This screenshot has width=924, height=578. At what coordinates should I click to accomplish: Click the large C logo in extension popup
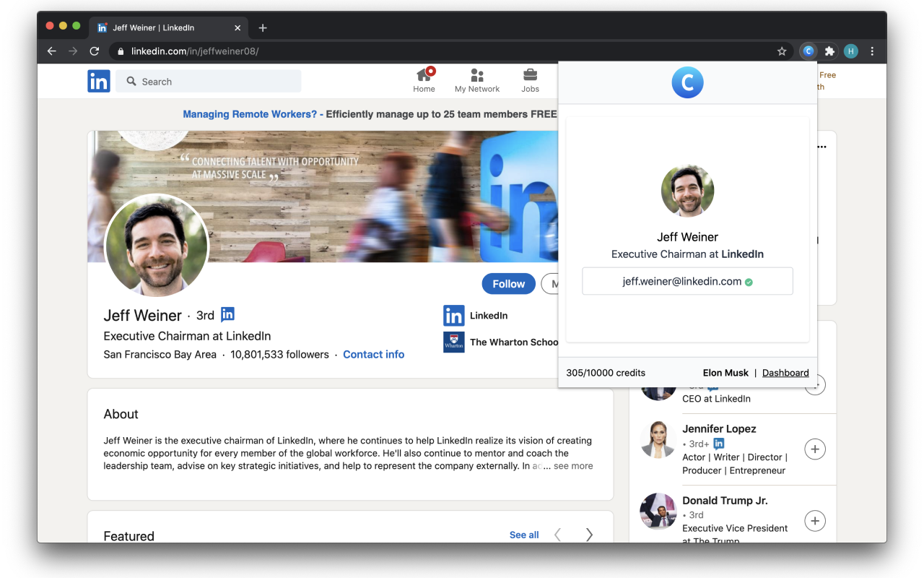pos(687,82)
